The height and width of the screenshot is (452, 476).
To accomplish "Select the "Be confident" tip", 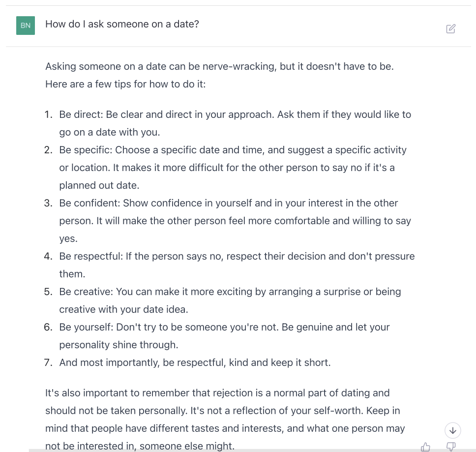I will coord(235,221).
